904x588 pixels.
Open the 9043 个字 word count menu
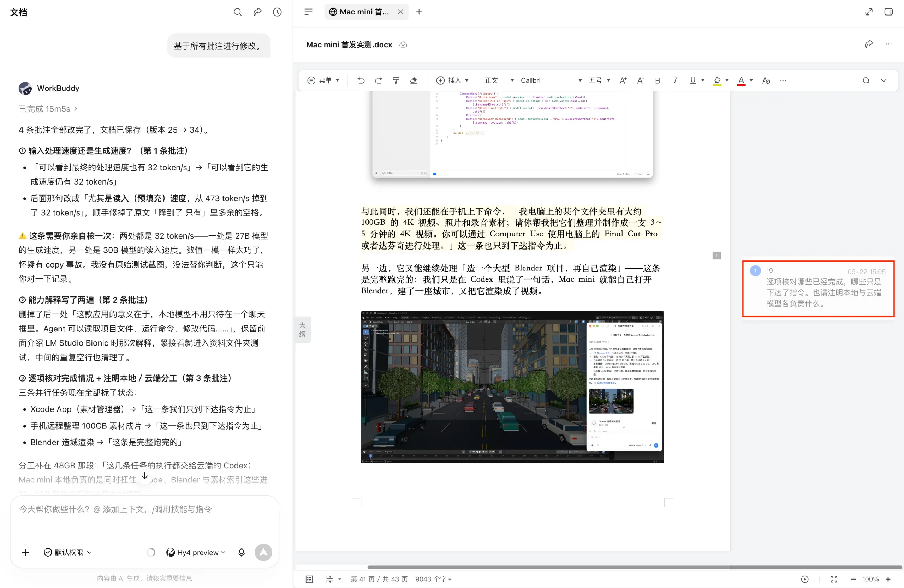point(433,579)
